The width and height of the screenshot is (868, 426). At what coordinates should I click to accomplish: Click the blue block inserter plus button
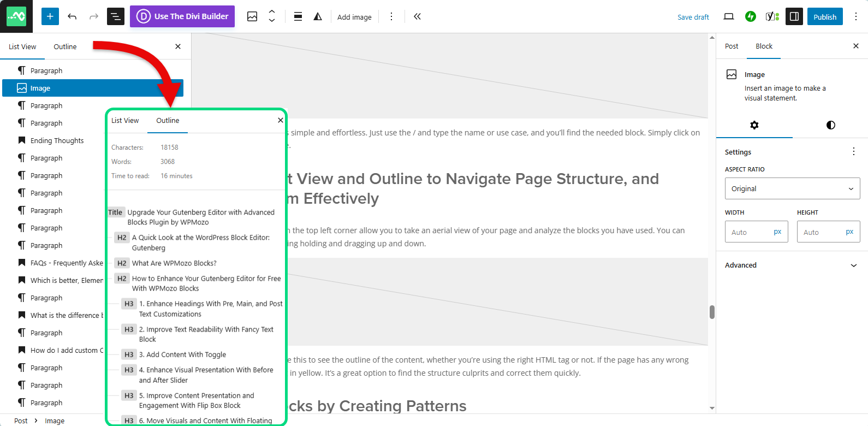click(50, 16)
